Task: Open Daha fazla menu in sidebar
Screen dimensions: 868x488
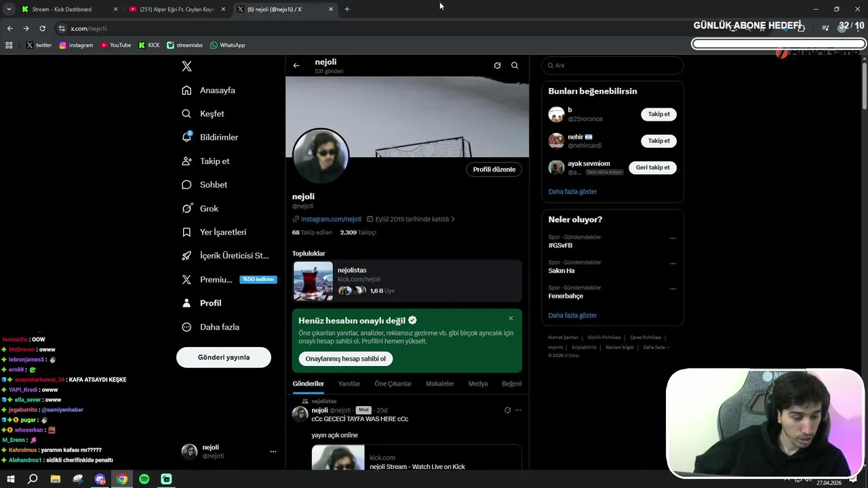Action: (x=210, y=327)
